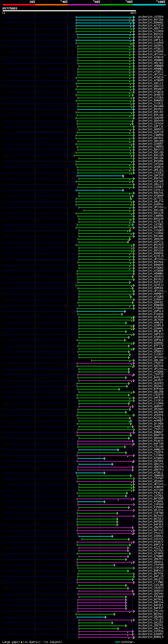Click the Large gaps legend text

click(x=11, y=642)
